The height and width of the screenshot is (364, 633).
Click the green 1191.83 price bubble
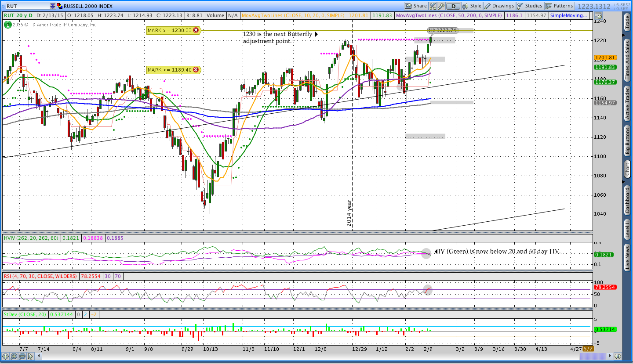click(x=605, y=67)
